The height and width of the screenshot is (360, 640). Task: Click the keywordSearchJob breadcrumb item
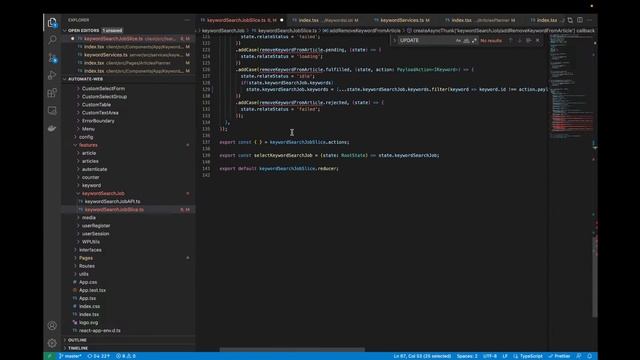point(223,31)
